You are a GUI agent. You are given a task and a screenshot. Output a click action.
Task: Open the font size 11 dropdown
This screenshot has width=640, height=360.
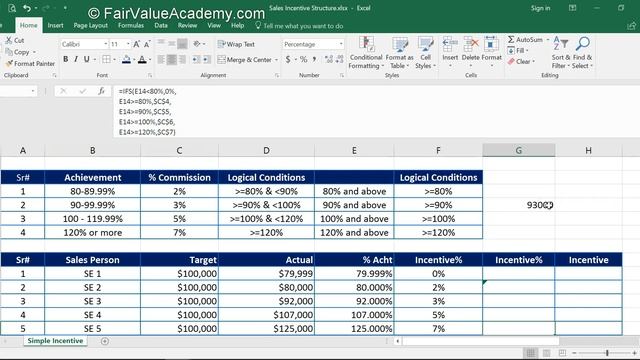[128, 44]
